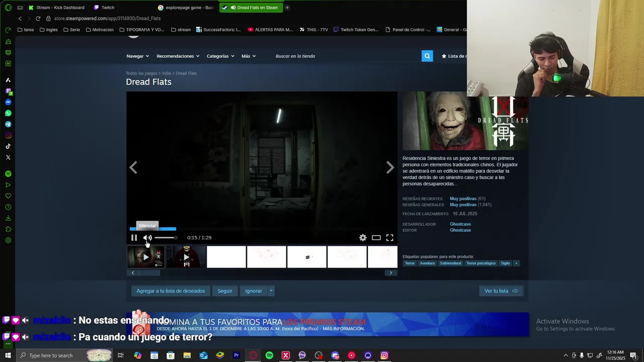644x362 pixels.
Task: Open the Ghostcase developer link
Action: point(460,224)
